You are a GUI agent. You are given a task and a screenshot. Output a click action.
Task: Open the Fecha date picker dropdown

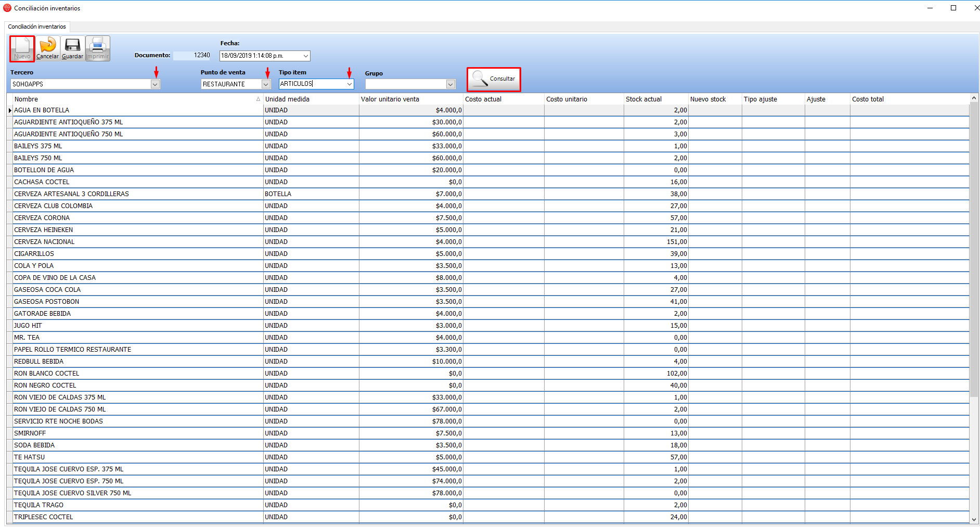pos(305,56)
